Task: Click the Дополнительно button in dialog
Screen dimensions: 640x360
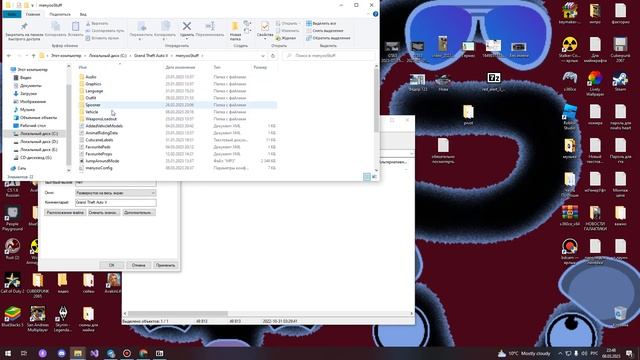Action: [139, 213]
